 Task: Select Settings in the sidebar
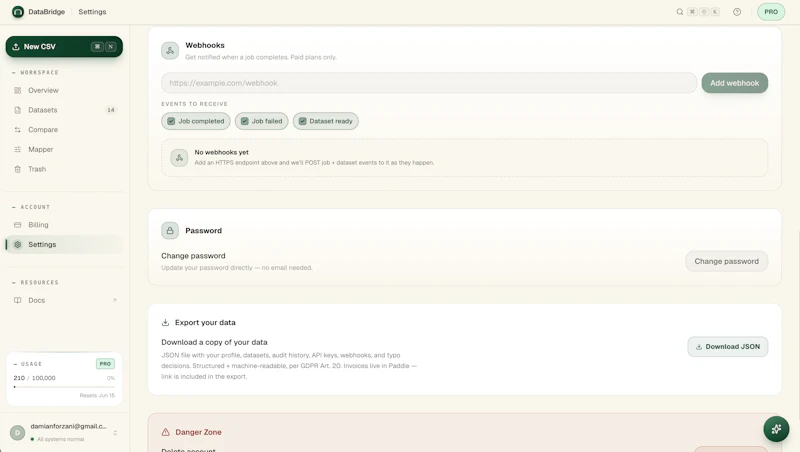click(x=64, y=244)
